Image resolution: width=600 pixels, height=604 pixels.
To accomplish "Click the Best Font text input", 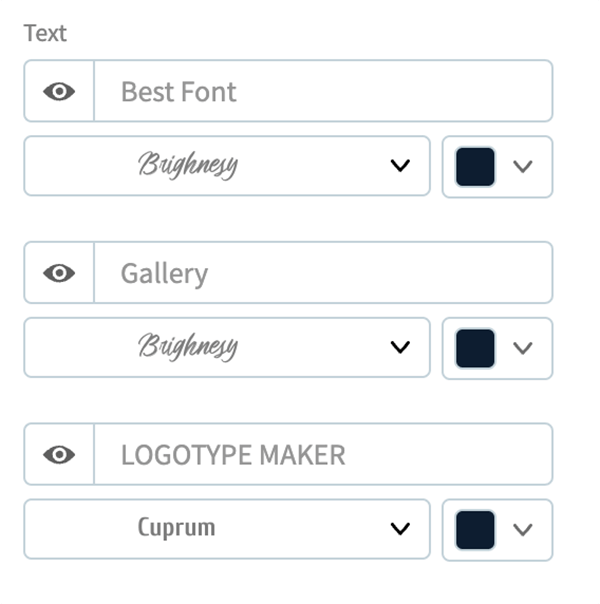I will coord(323,91).
